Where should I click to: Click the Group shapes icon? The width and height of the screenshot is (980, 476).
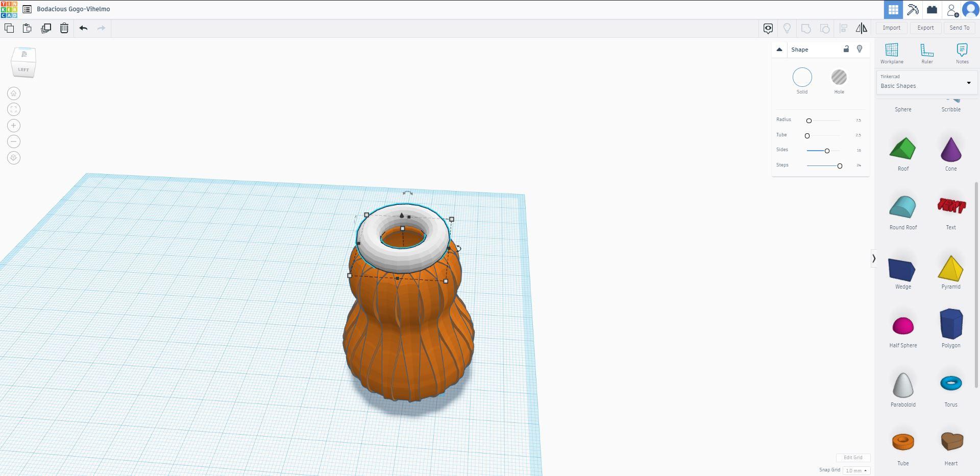pyautogui.click(x=806, y=29)
